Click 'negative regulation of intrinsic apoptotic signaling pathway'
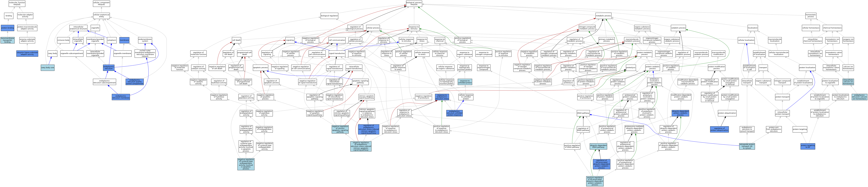This screenshot has width=868, height=187. (x=340, y=129)
